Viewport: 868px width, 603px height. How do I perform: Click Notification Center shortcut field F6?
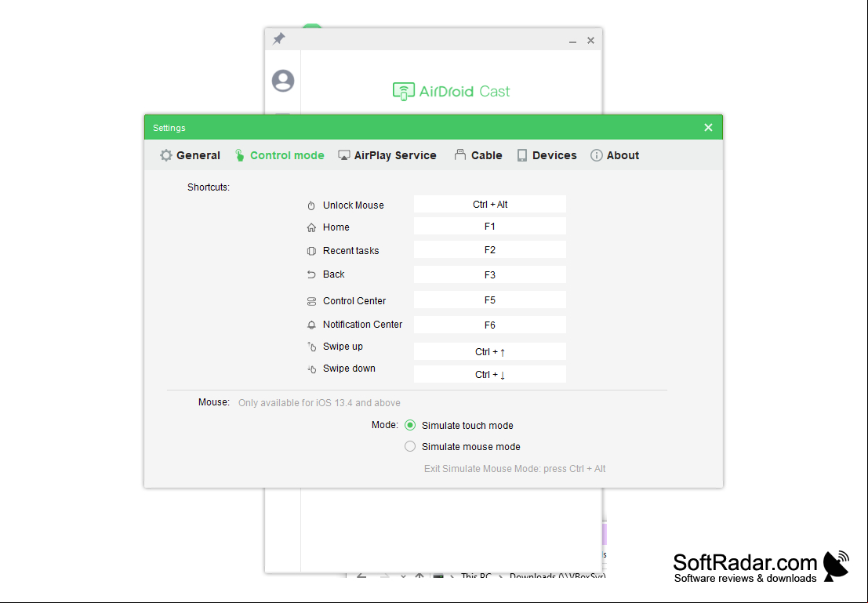[x=490, y=325]
